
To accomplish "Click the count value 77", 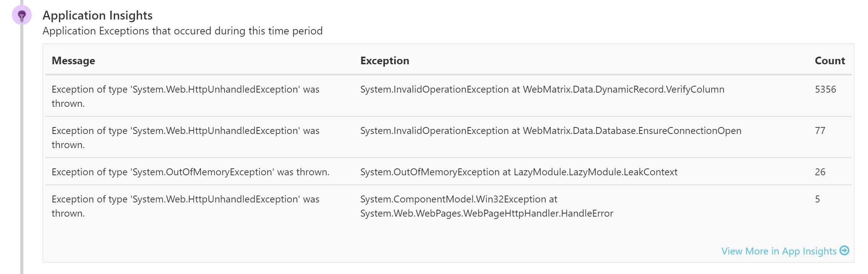I will click(x=820, y=131).
